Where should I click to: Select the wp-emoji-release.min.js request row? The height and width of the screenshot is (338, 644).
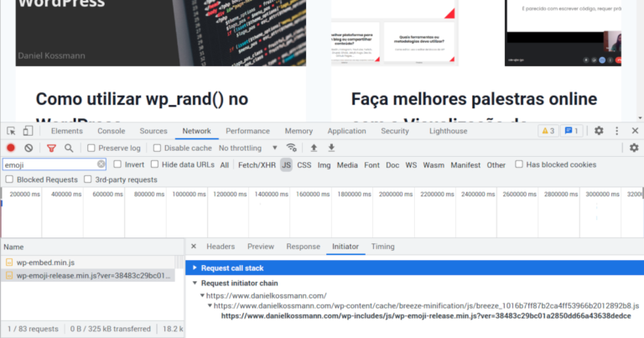point(88,275)
